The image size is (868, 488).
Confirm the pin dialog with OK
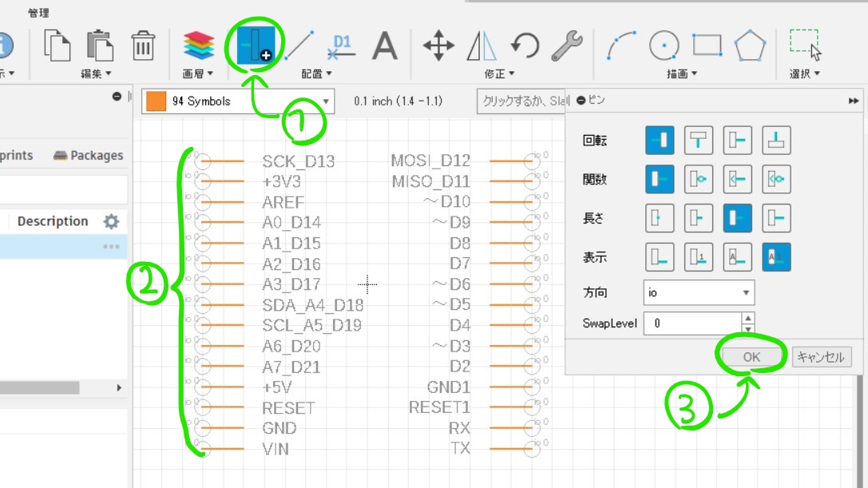751,357
